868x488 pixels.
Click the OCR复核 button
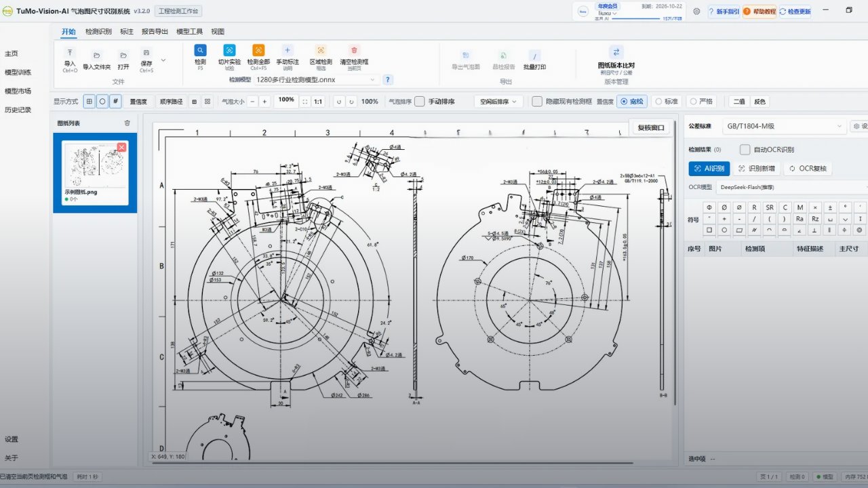[x=807, y=169]
